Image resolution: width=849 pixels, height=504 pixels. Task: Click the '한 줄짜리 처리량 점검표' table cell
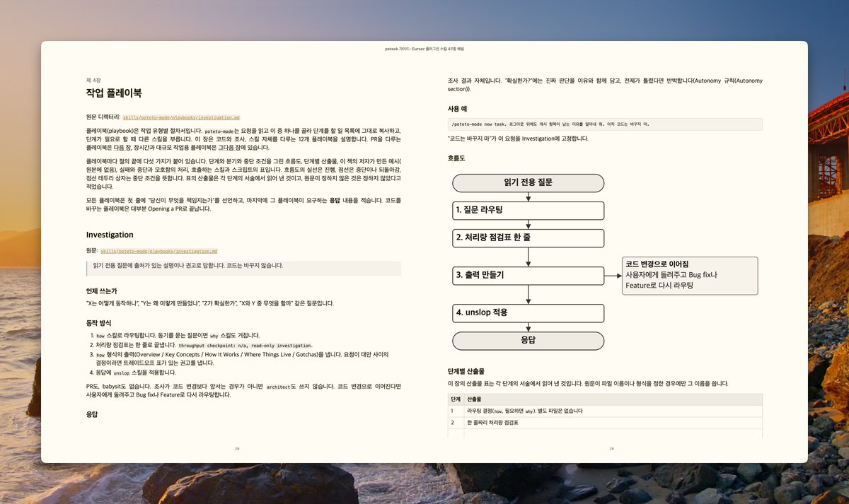tap(613, 423)
